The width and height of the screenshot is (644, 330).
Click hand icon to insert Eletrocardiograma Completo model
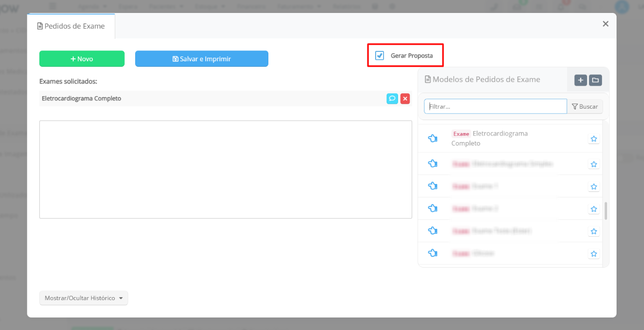point(432,138)
